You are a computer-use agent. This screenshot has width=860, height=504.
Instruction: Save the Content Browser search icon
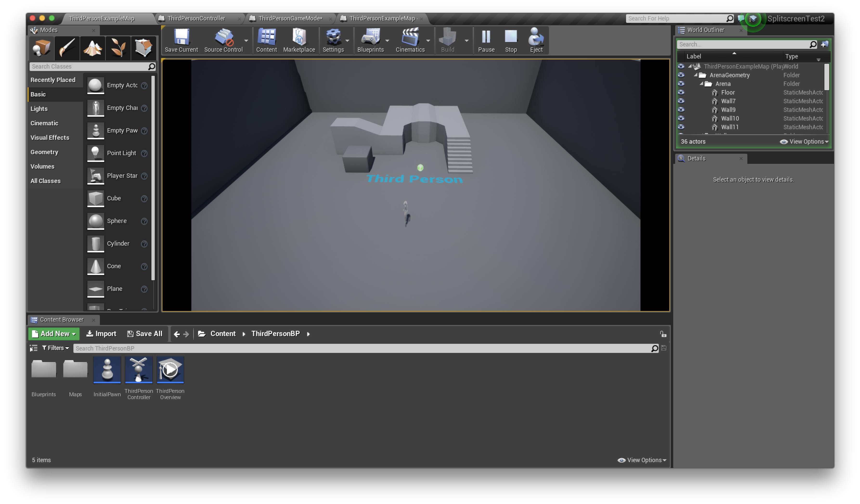click(x=664, y=348)
